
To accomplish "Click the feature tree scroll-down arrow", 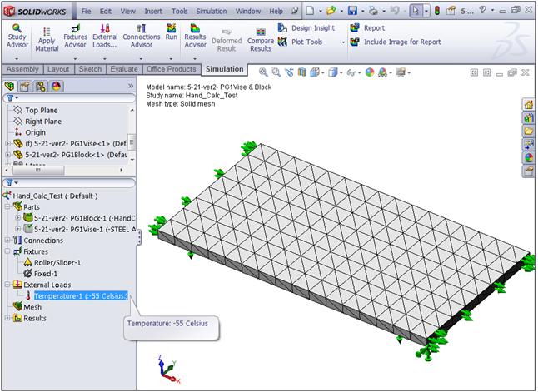I will pos(132,160).
